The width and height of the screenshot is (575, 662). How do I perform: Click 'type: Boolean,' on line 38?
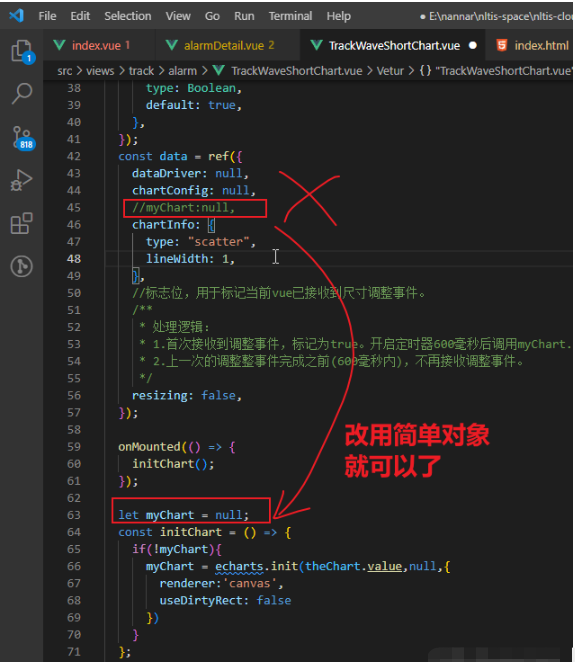[x=194, y=88]
